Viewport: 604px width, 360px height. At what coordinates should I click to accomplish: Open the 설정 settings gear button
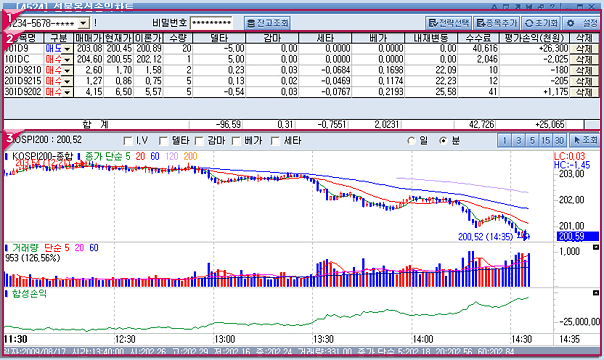coord(582,23)
